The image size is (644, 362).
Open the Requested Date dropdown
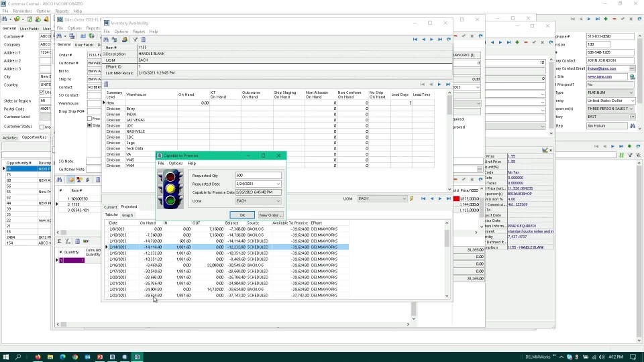click(278, 184)
